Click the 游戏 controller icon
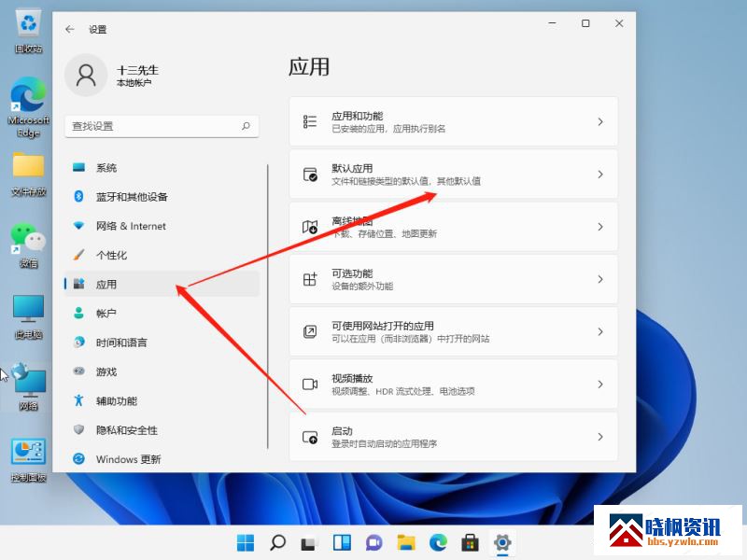The width and height of the screenshot is (747, 560). [x=78, y=371]
